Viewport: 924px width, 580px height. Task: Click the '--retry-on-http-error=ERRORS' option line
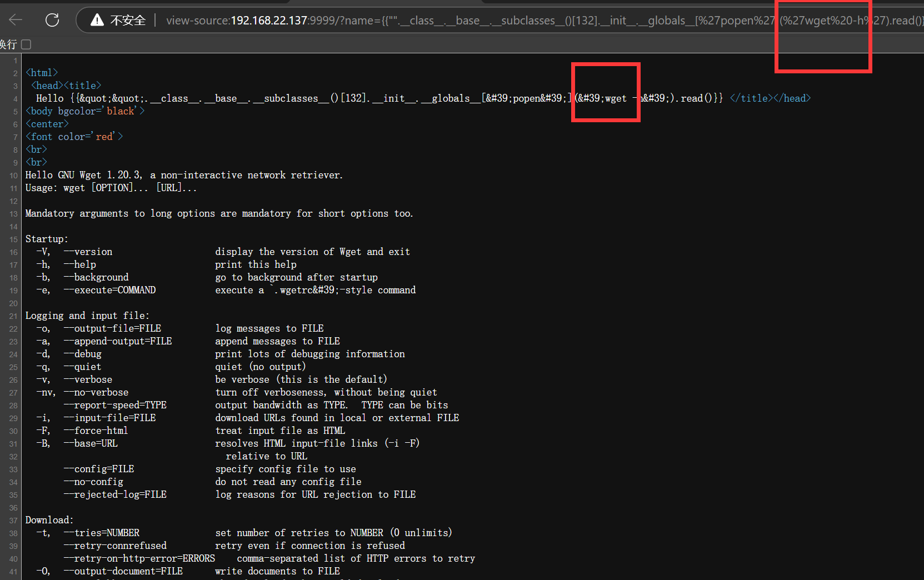click(269, 558)
